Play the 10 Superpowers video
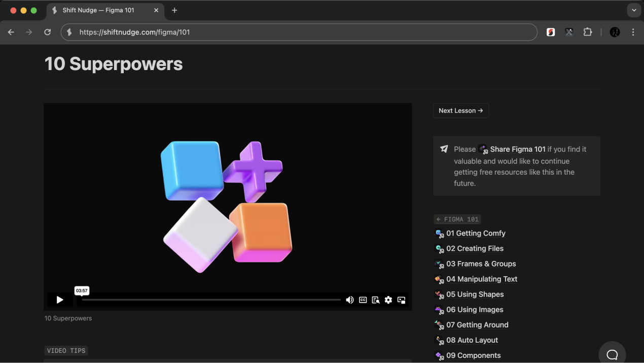Viewport: 644px width, 363px height. 60,300
